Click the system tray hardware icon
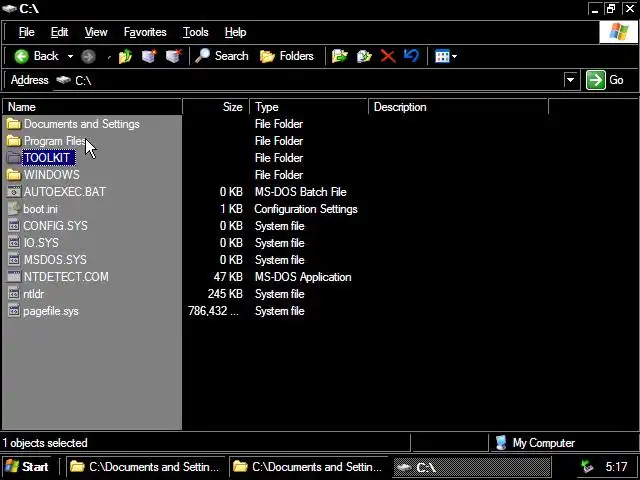The height and width of the screenshot is (480, 640). (x=587, y=467)
